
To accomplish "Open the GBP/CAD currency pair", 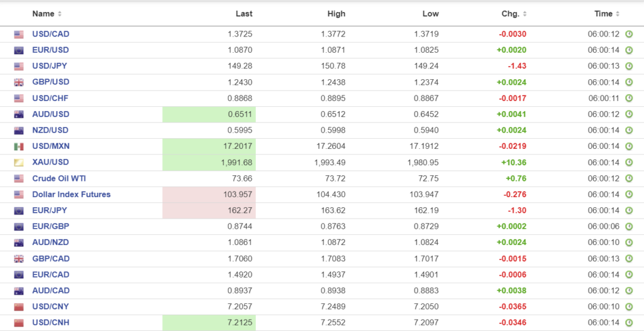I will 50,259.
